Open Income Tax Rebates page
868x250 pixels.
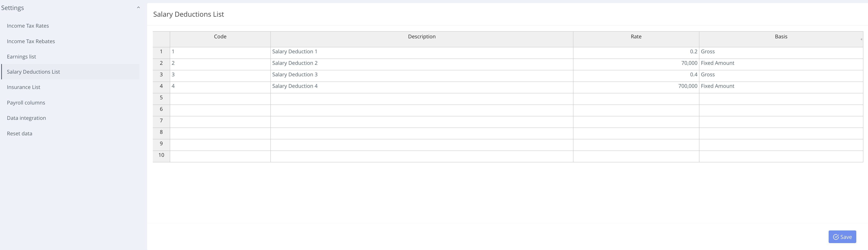point(31,41)
